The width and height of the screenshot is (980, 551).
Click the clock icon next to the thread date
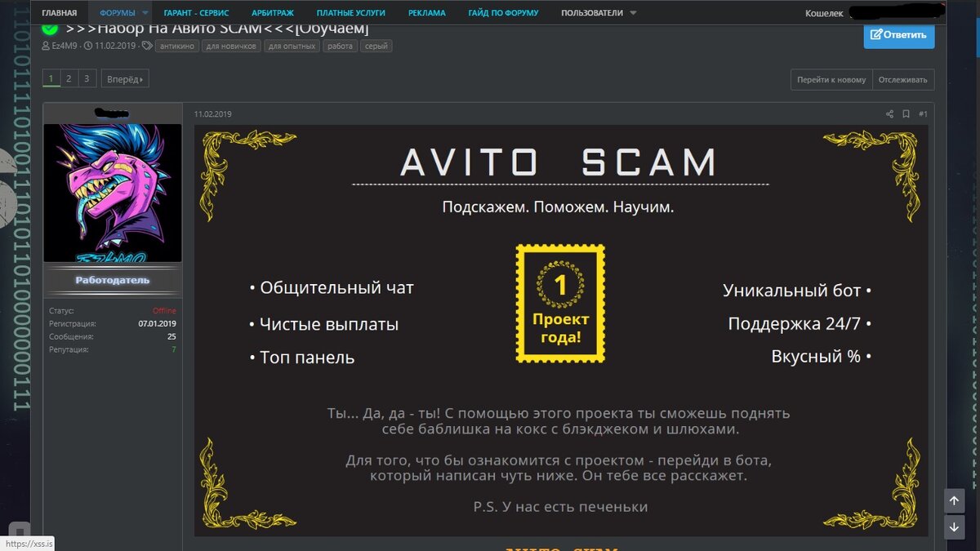(88, 46)
